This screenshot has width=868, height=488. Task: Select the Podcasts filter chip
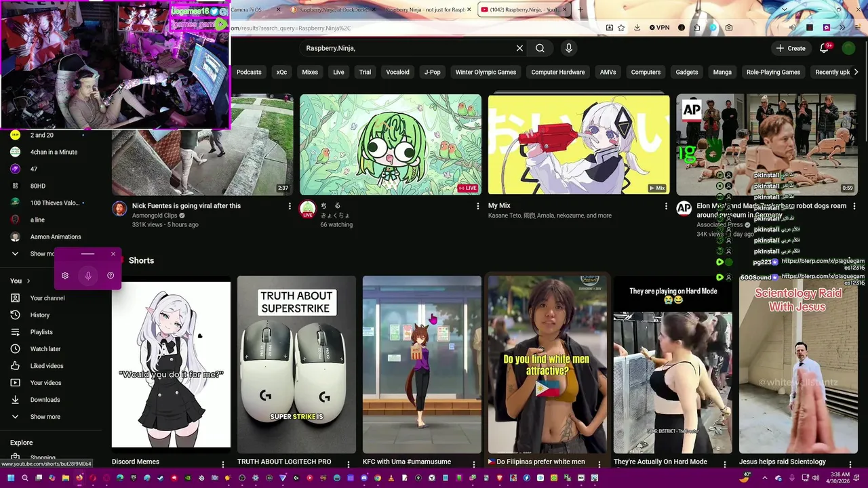[x=249, y=72]
